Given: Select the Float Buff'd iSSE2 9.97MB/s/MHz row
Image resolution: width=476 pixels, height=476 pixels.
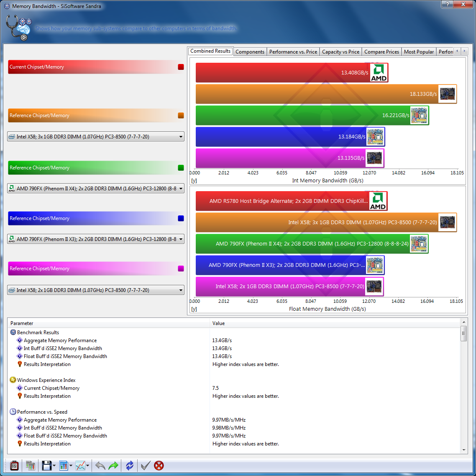Looking at the screenshot, I should [234, 435].
